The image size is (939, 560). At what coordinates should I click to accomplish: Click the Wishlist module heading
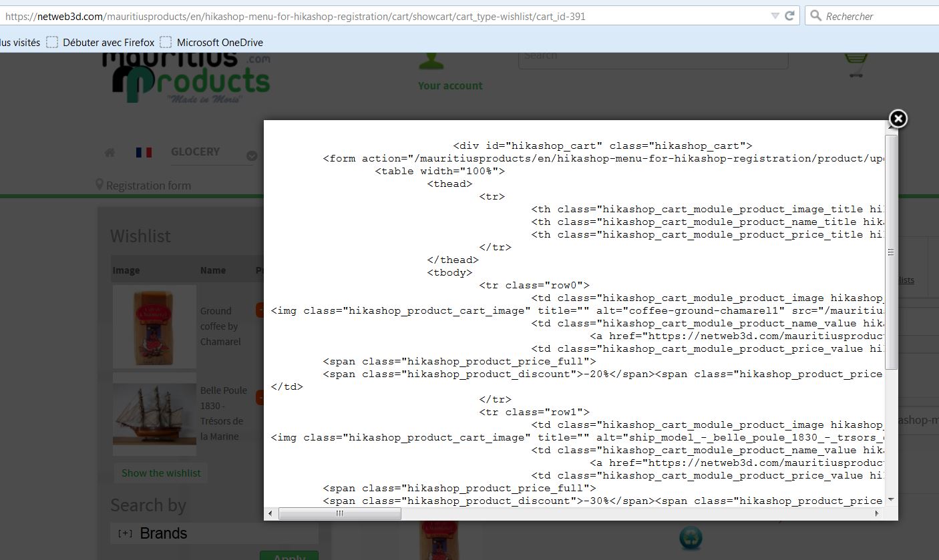(140, 236)
